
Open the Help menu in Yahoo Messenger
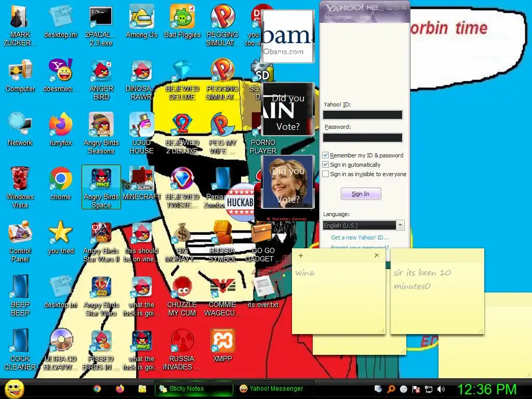365,17
